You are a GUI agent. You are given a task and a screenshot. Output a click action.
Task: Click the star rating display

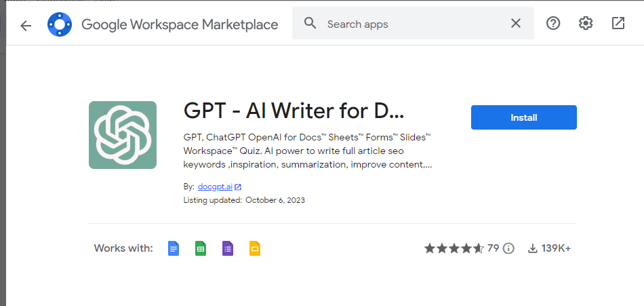454,248
